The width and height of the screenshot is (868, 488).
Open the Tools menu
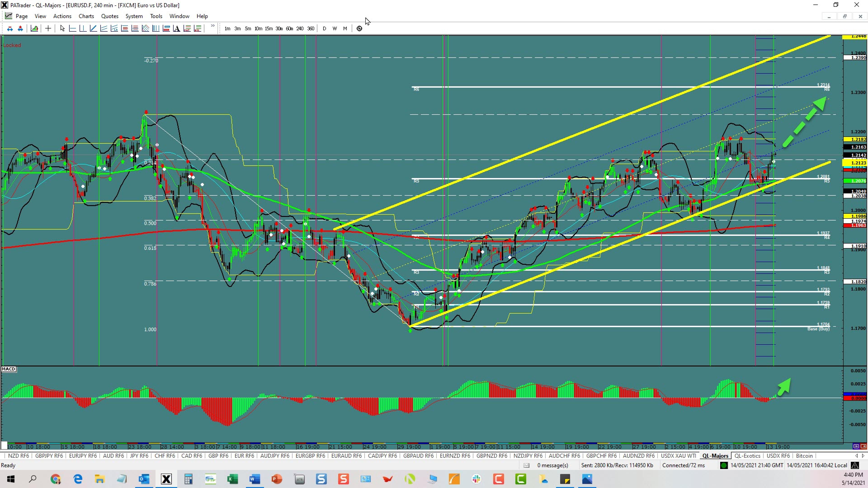[156, 16]
